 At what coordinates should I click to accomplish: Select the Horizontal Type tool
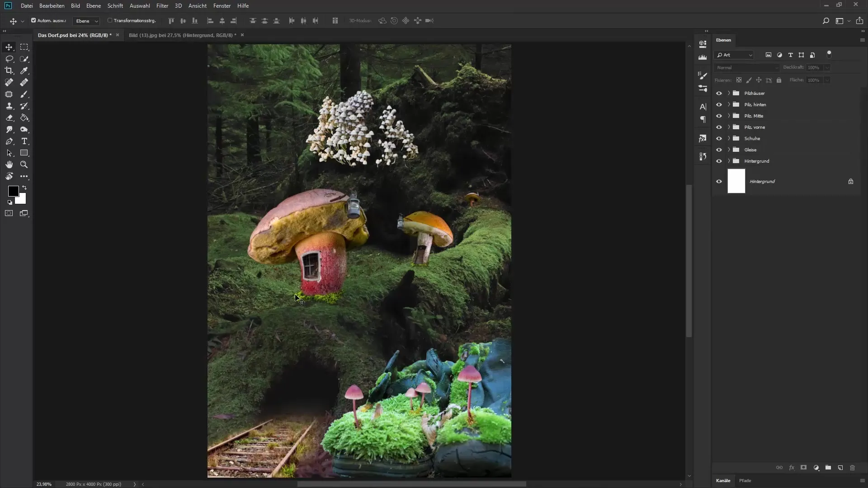(x=24, y=141)
